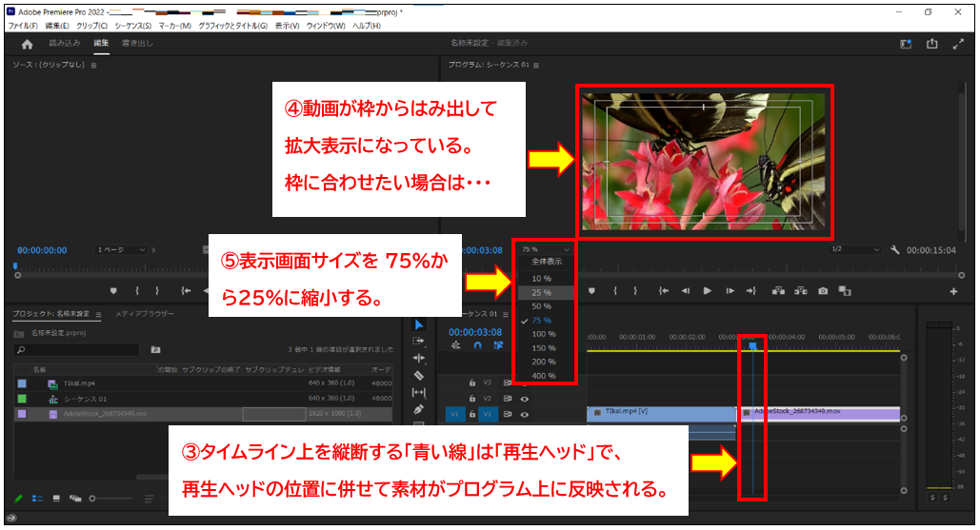Viewport: 980px width, 530px height.
Task: Click the Export Frame camera icon
Action: coord(823,291)
